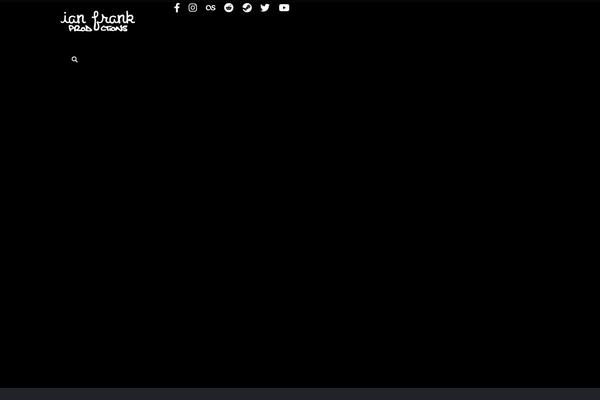Click the search magnifier icon
This screenshot has height=400, width=600.
coord(75,59)
